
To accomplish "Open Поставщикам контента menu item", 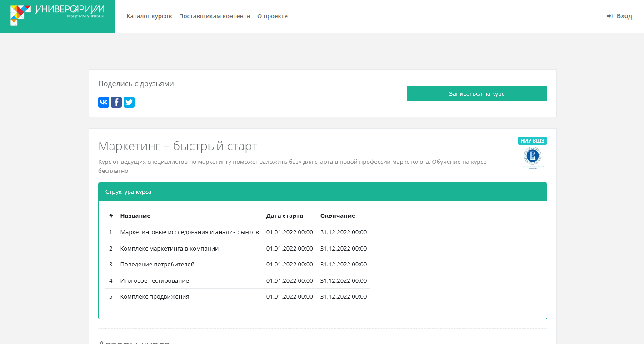I will point(215,16).
